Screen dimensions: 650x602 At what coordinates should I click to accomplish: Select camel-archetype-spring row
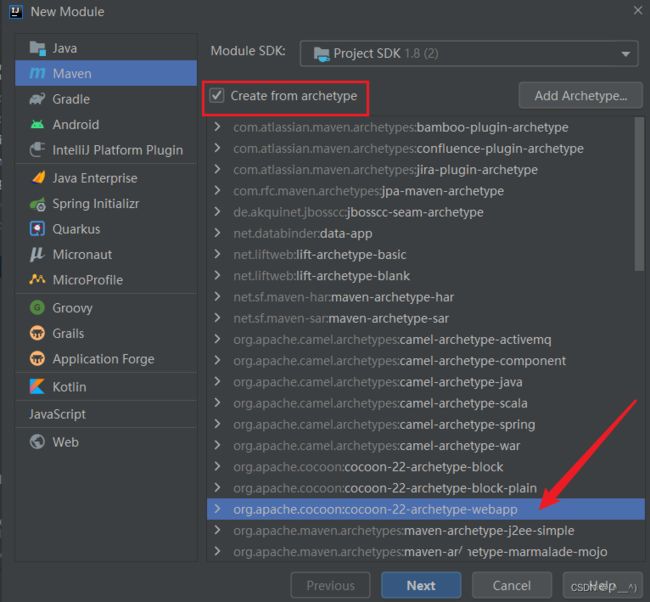point(420,424)
